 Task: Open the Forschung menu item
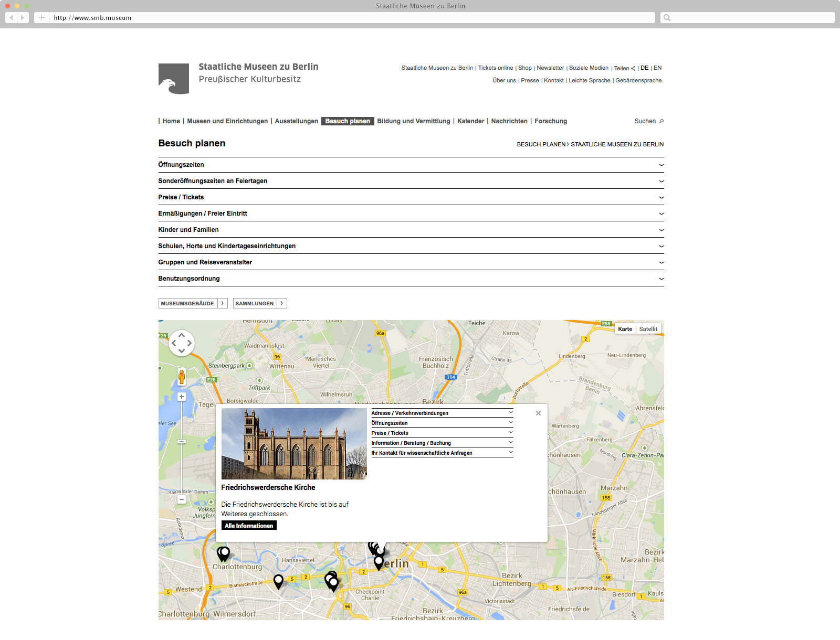pyautogui.click(x=551, y=121)
